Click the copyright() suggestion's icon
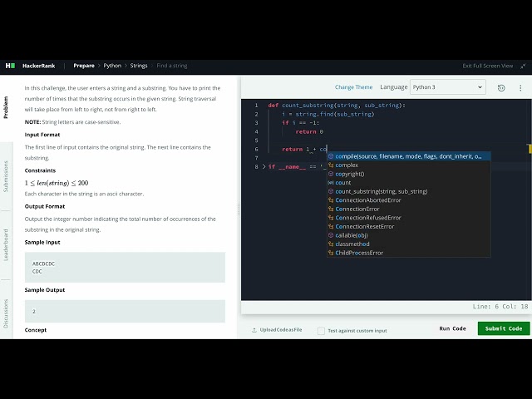The width and height of the screenshot is (532, 399). point(331,174)
